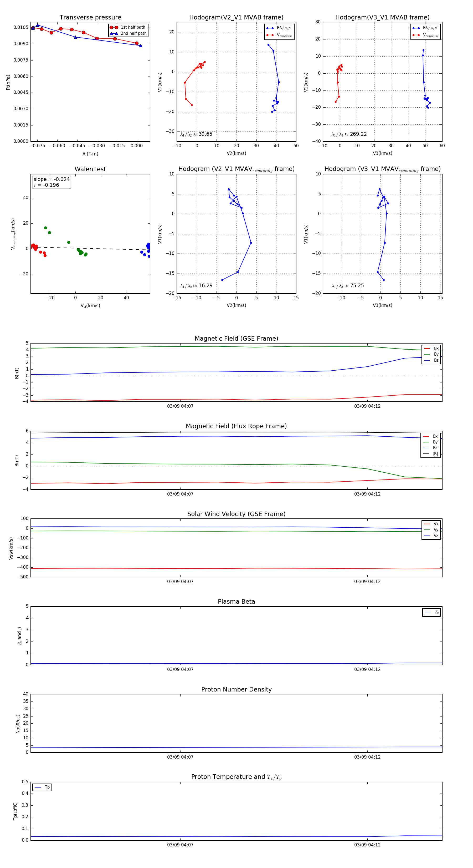Click the "Proton Temperature and Te/Tp" title
Screen dimensions: 473x868
[x=236, y=777]
